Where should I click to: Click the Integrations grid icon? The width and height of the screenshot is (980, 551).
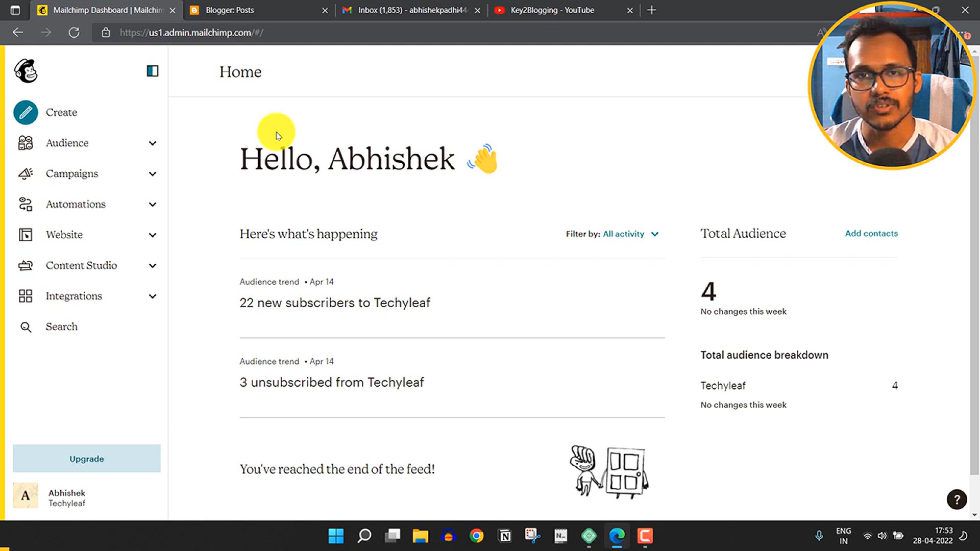[26, 296]
